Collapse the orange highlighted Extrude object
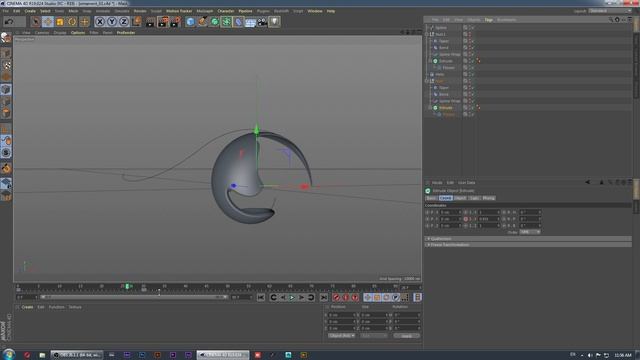This screenshot has width=640, height=360. coord(431,108)
